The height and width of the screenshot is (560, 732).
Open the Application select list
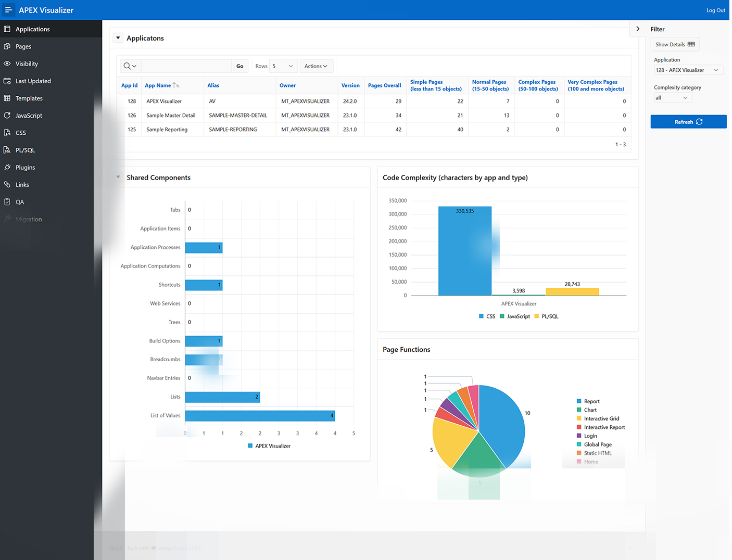coord(688,70)
